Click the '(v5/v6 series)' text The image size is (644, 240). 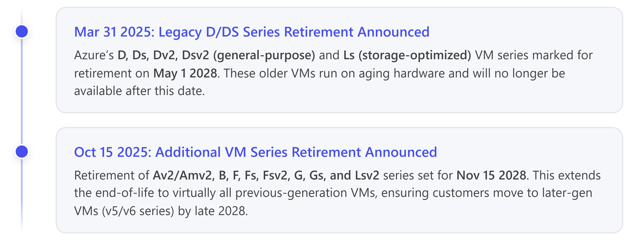point(138,211)
